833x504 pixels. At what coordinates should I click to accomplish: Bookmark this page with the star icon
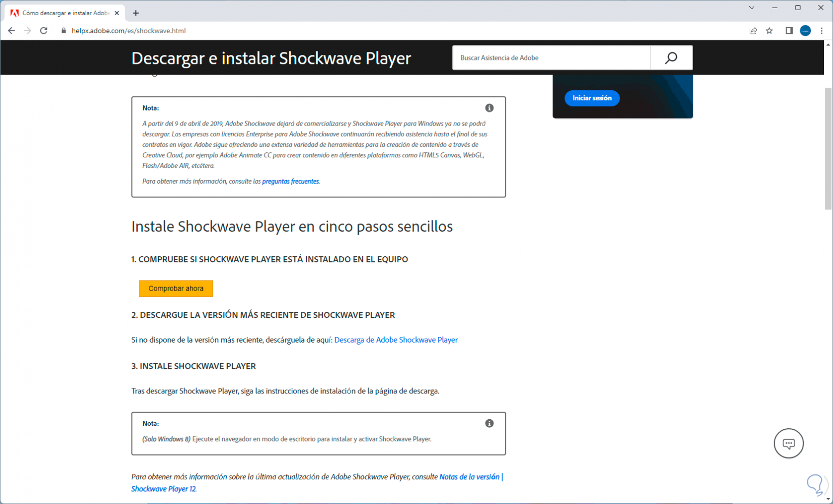769,31
